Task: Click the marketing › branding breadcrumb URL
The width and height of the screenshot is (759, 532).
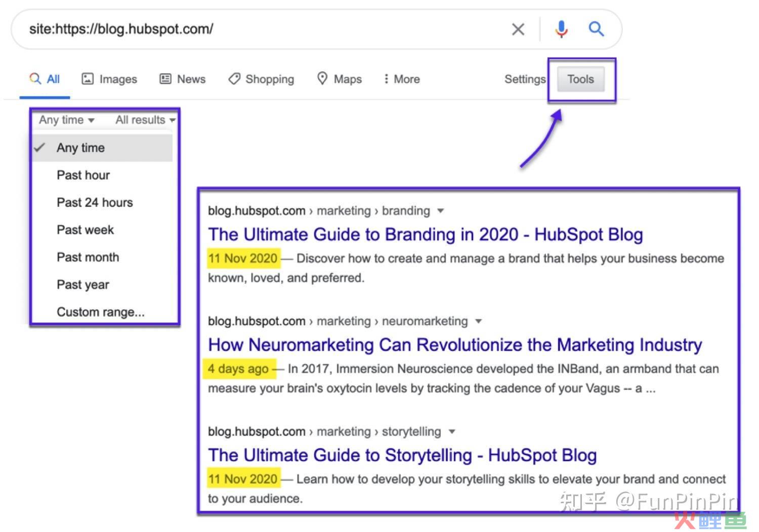Action: click(x=319, y=211)
